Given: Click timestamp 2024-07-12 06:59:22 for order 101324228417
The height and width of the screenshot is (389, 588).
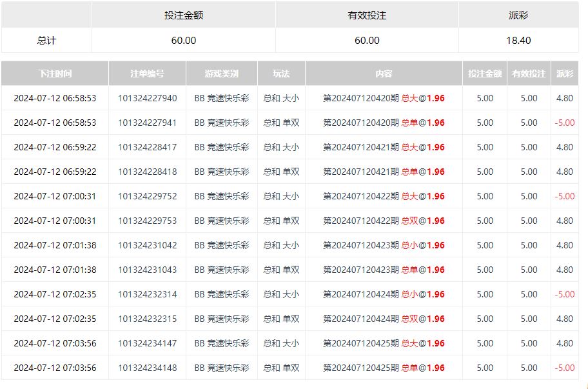Looking at the screenshot, I should click(55, 147).
